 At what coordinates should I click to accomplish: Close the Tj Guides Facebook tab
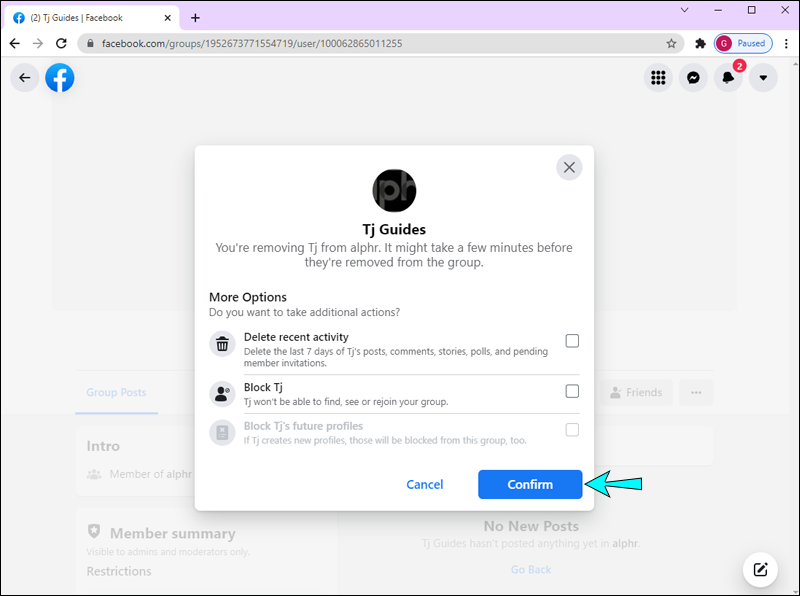(167, 18)
